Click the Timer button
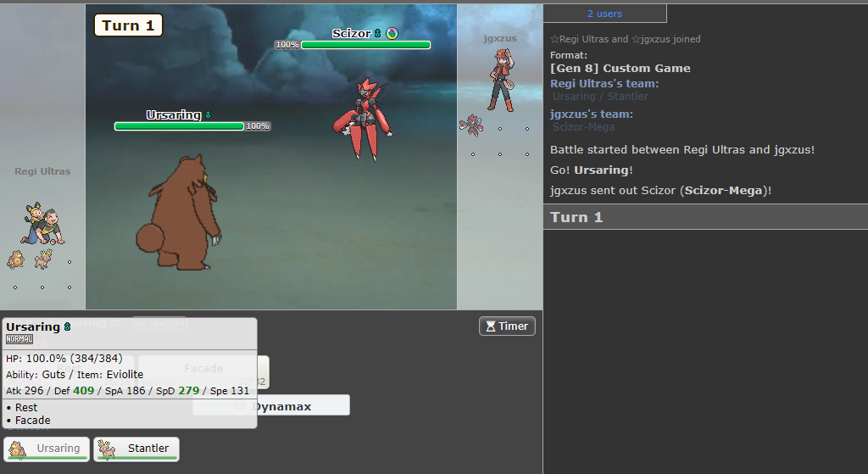Image resolution: width=868 pixels, height=474 pixels. pyautogui.click(x=507, y=326)
